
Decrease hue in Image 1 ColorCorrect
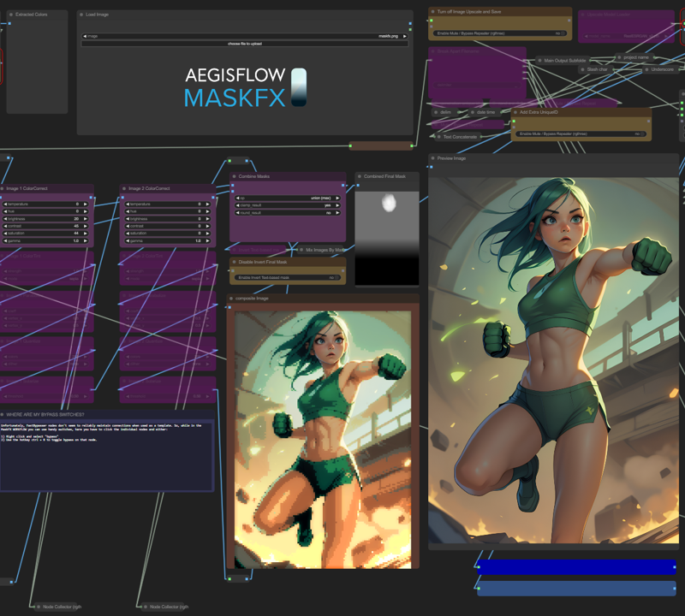click(x=5, y=211)
